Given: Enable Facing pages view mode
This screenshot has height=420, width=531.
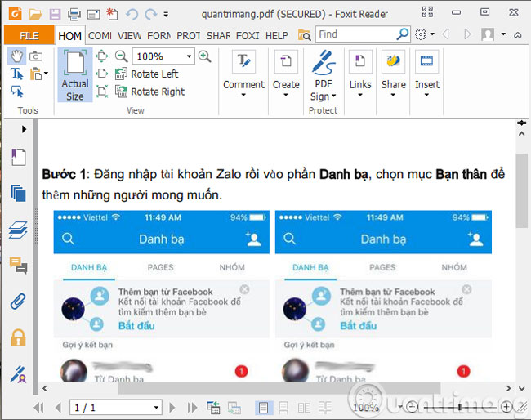Looking at the screenshot, I should coord(304,408).
